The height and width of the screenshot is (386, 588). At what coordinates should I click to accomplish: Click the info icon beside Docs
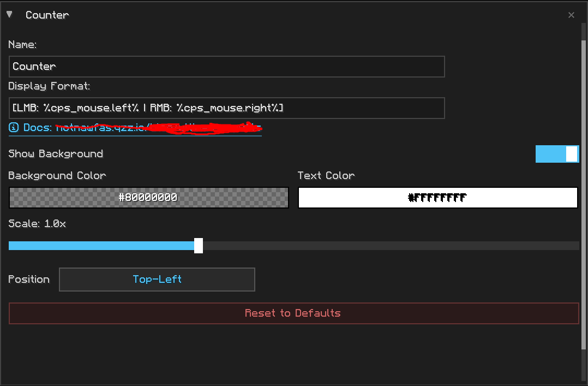point(14,128)
